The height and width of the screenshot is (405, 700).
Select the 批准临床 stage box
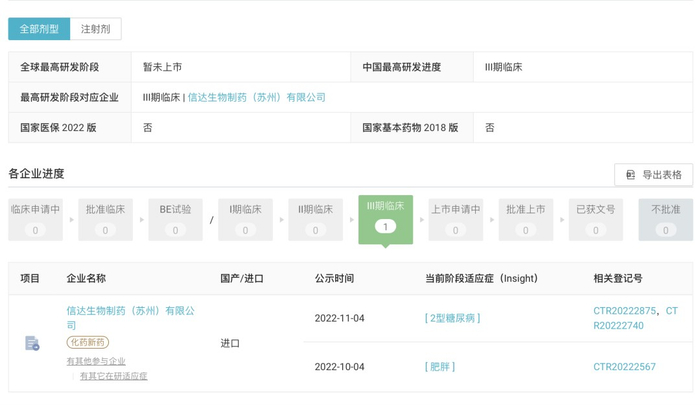105,219
